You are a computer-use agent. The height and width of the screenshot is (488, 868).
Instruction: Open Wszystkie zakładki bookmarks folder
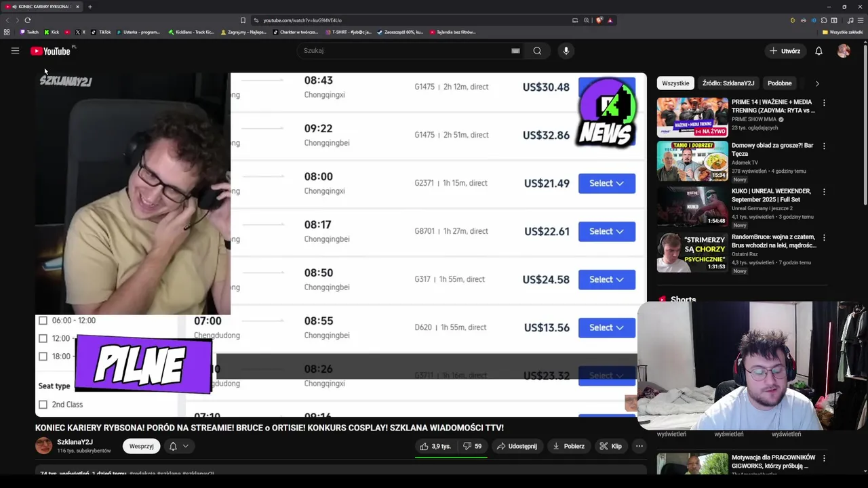click(843, 32)
